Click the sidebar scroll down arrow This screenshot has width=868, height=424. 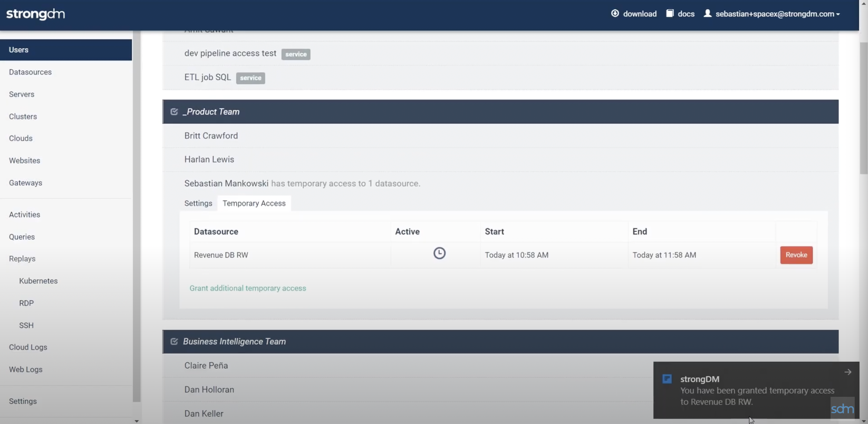point(137,421)
